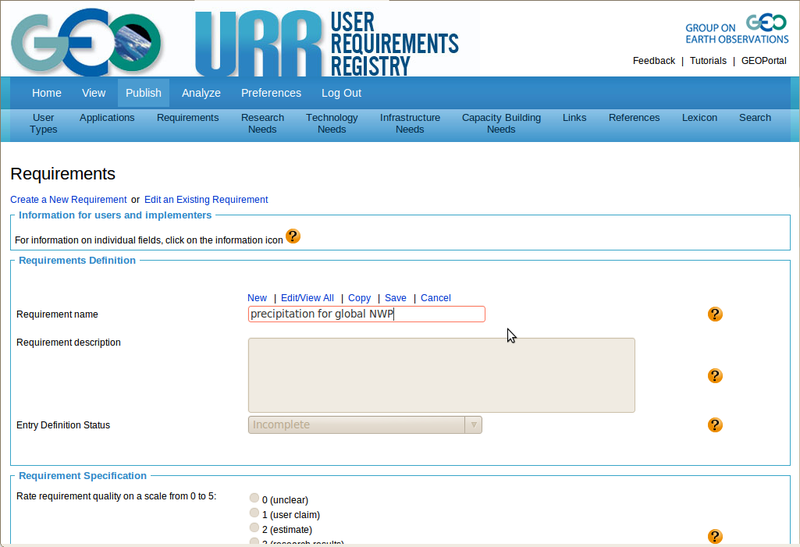800x547 pixels.
Task: Click the help icon beside Requirement name
Action: click(x=715, y=314)
